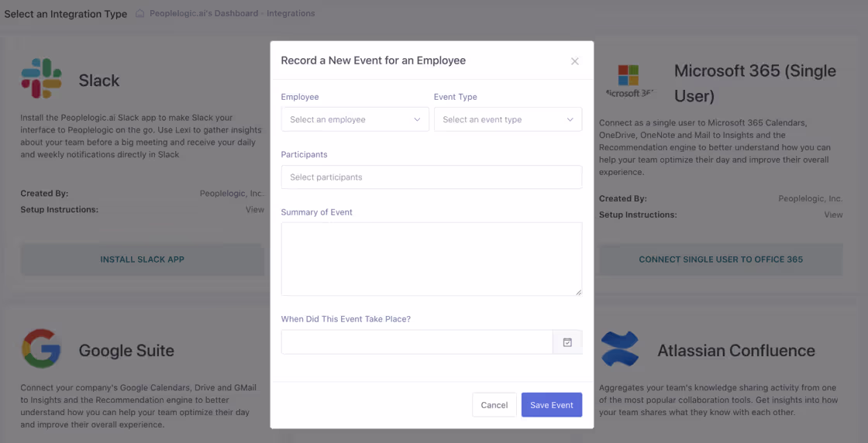Viewport: 868px width, 443px height.
Task: Click When Did This Event Take Place label
Action: 346,319
